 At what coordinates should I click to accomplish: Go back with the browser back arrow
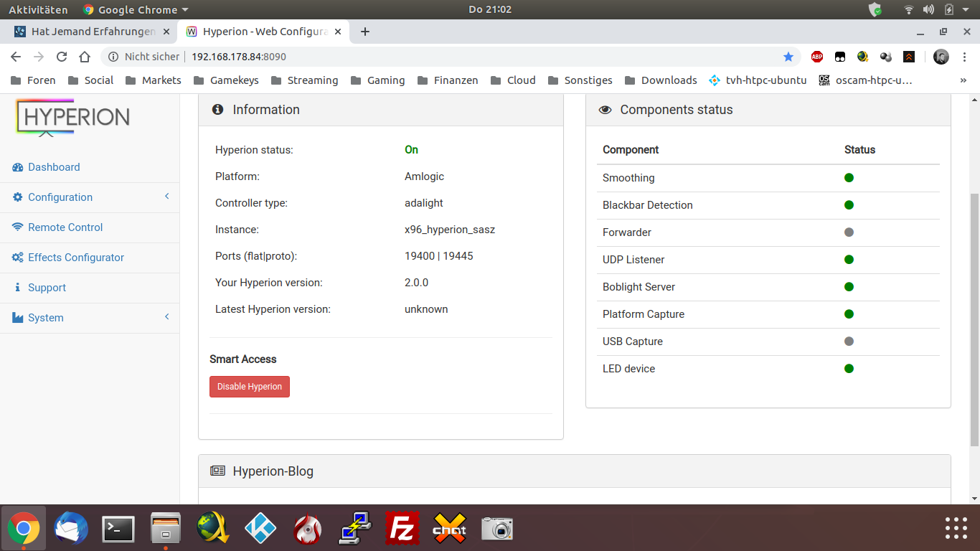click(16, 57)
